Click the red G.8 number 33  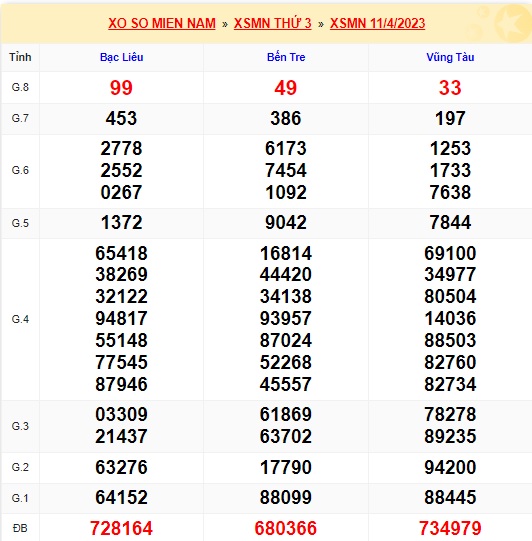coord(450,88)
